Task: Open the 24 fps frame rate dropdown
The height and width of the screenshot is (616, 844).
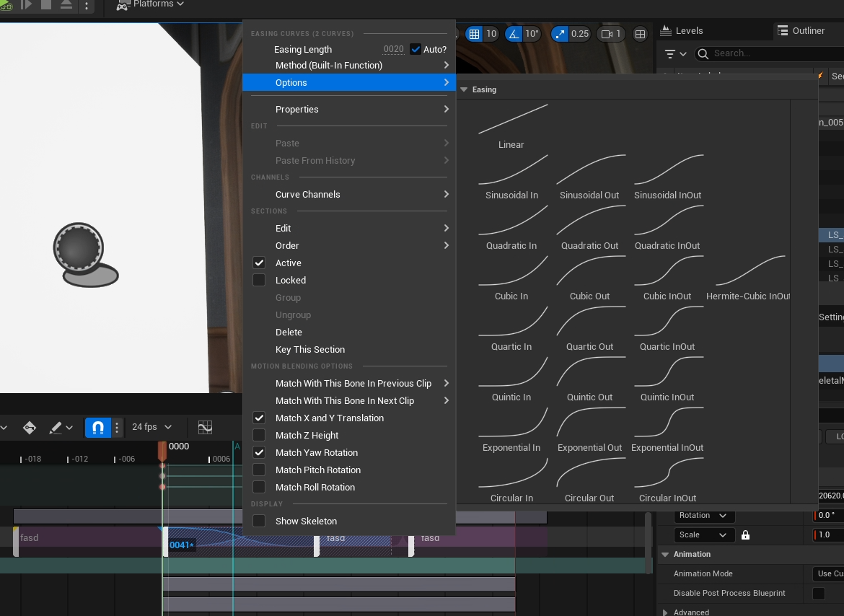Action: pyautogui.click(x=151, y=426)
